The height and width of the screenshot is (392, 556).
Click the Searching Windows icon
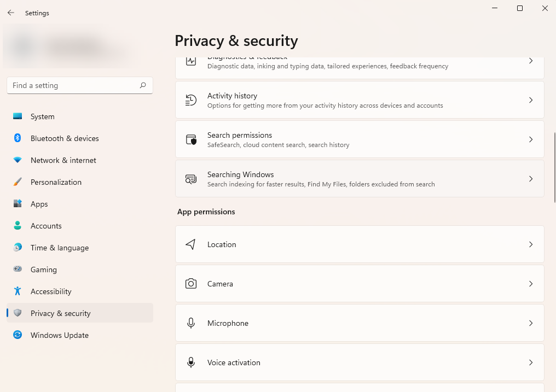(191, 179)
